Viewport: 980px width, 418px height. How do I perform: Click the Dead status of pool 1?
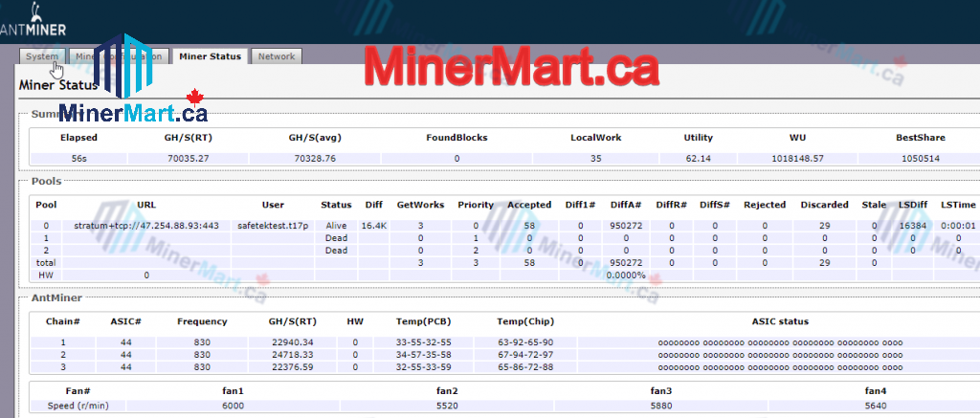[336, 238]
